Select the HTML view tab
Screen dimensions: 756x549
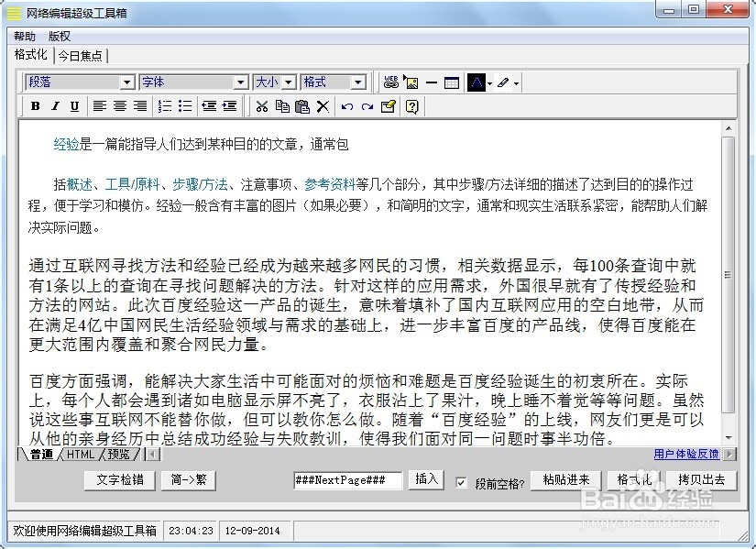click(80, 454)
